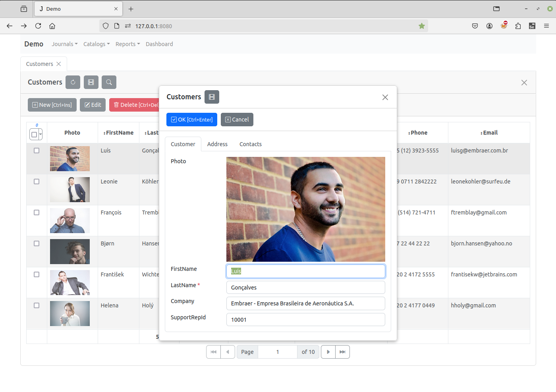The height and width of the screenshot is (392, 556).
Task: Jump to the last page in pager
Action: point(342,352)
